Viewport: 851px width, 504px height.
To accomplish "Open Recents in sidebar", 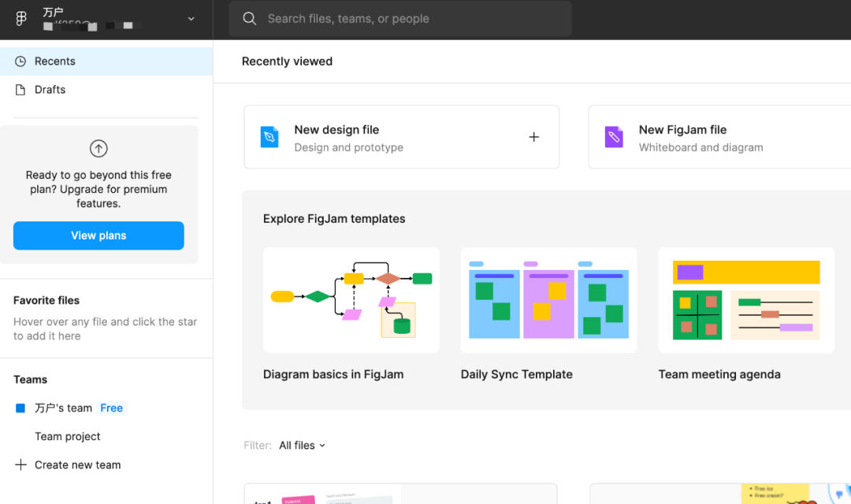I will [x=106, y=61].
